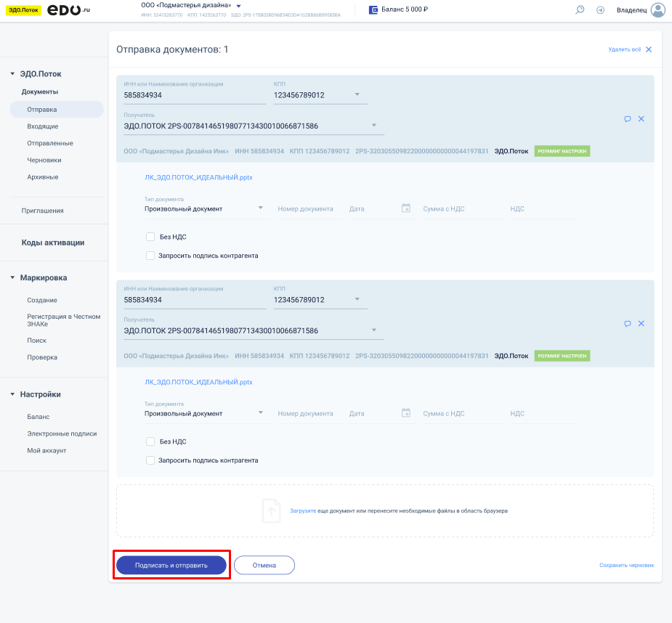Click the search icon in header
Screen dimensions: 672x623
(x=580, y=10)
